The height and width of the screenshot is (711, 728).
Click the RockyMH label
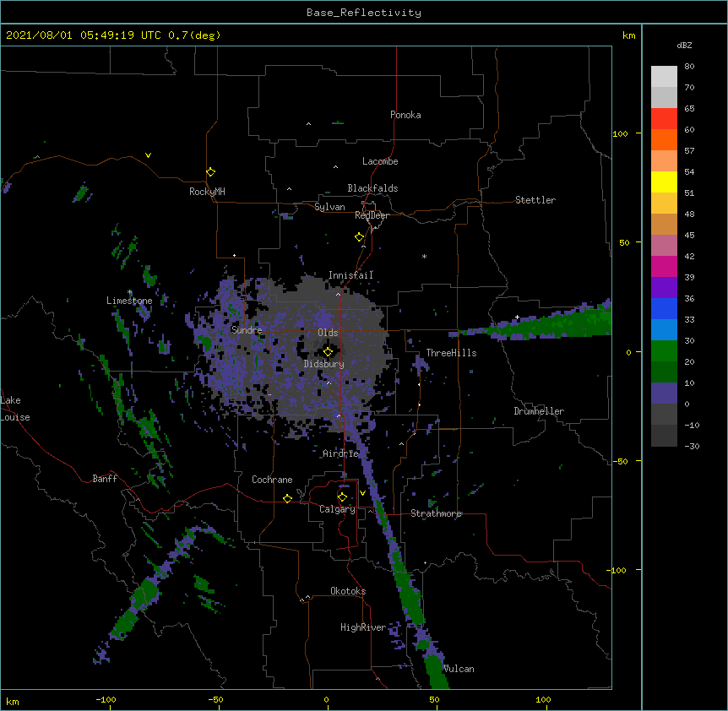pyautogui.click(x=207, y=192)
